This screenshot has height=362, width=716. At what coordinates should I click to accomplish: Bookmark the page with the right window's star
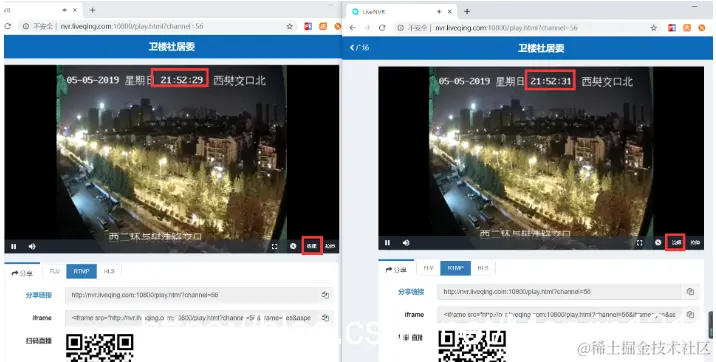tap(654, 28)
